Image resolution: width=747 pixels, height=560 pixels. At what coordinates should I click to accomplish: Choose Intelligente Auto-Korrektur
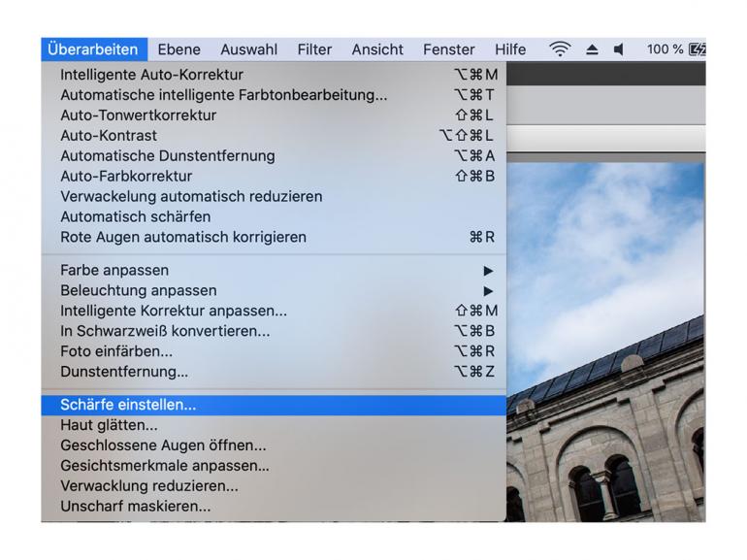(274, 75)
